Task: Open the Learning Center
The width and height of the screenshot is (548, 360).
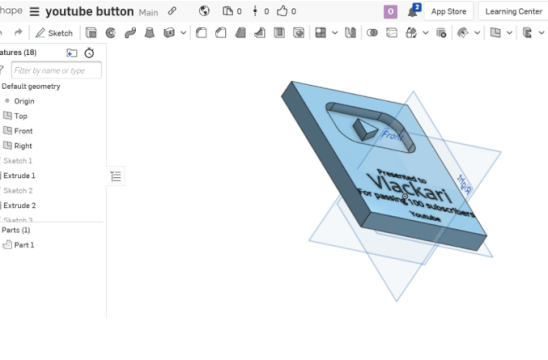Action: click(513, 12)
